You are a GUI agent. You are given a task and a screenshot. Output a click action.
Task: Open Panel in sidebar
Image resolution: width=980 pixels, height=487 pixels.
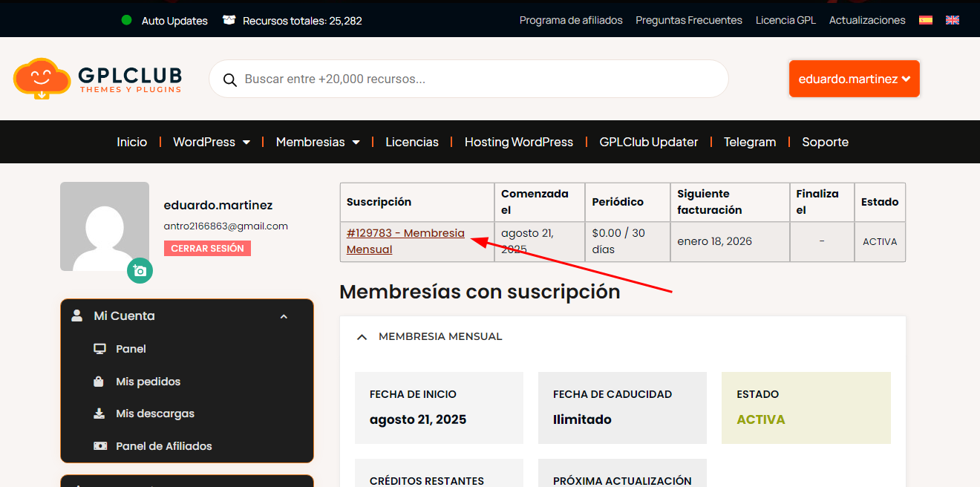[x=131, y=349]
